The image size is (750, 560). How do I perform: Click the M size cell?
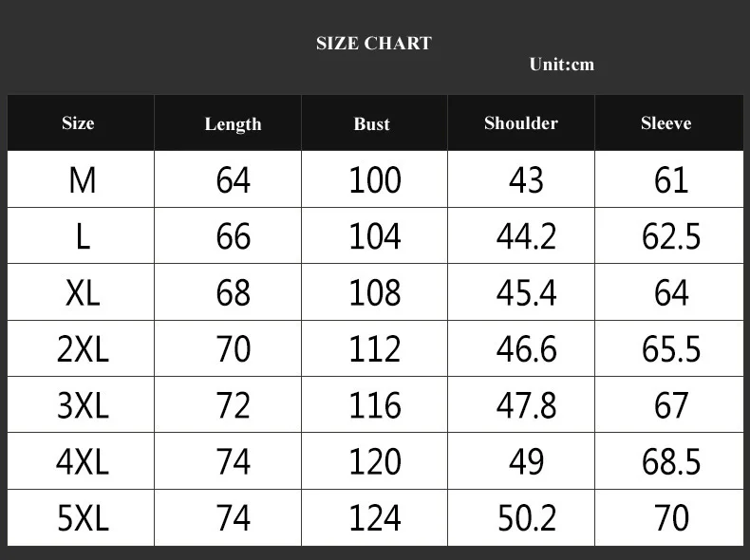click(83, 180)
